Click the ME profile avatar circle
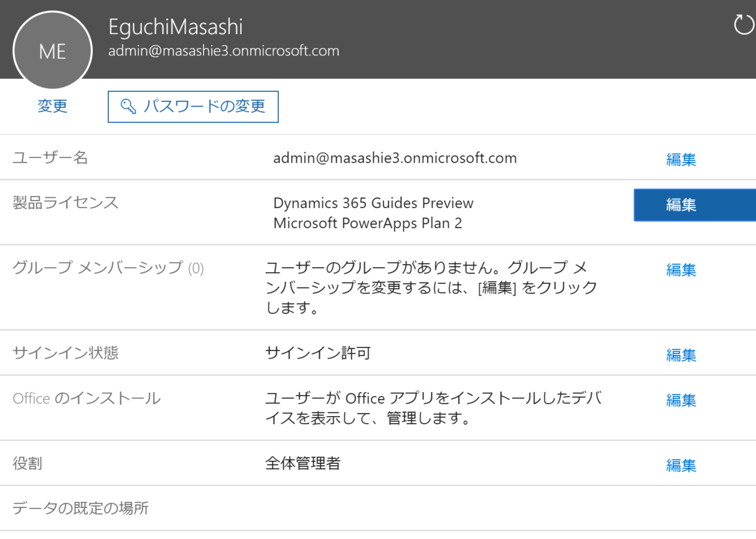756x539 pixels. coord(52,51)
